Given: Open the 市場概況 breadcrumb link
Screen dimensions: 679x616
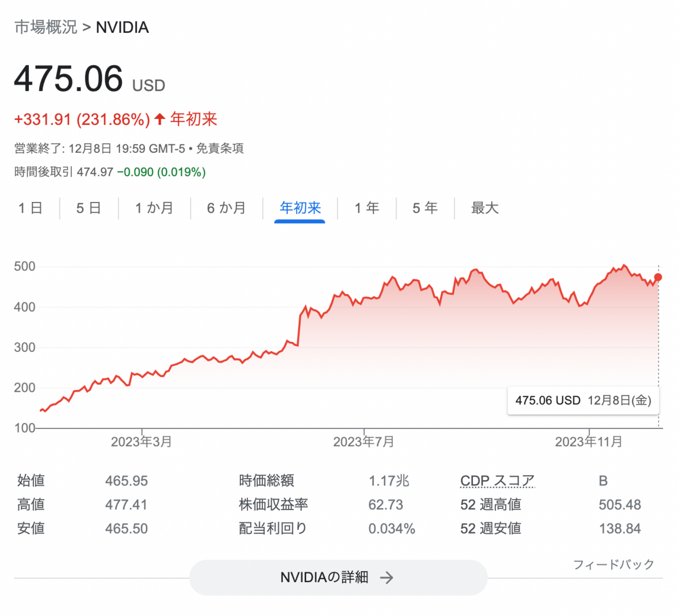Looking at the screenshot, I should pos(45,27).
